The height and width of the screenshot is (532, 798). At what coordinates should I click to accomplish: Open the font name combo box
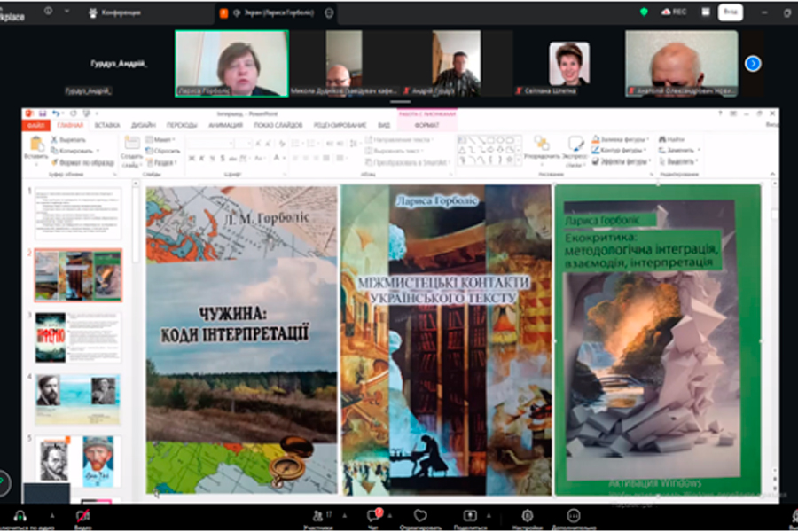pyautogui.click(x=211, y=144)
